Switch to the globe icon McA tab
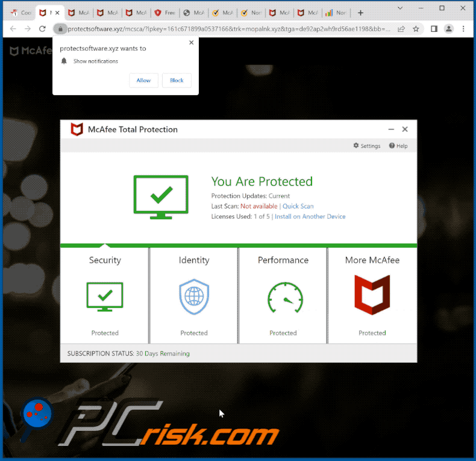 pos(193,13)
